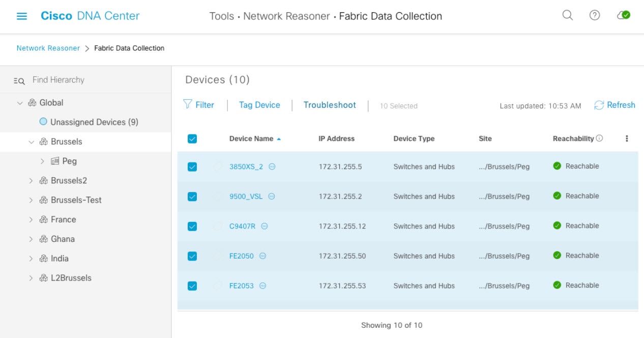The width and height of the screenshot is (644, 338).
Task: Expand the L2Brussels tree node
Action: coord(31,278)
